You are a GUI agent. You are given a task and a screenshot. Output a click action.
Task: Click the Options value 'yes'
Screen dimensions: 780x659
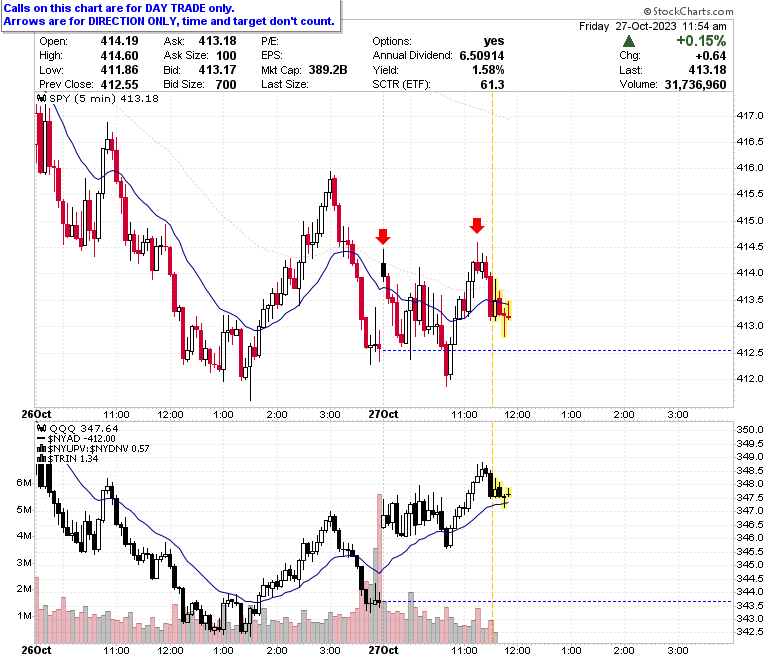pyautogui.click(x=493, y=41)
